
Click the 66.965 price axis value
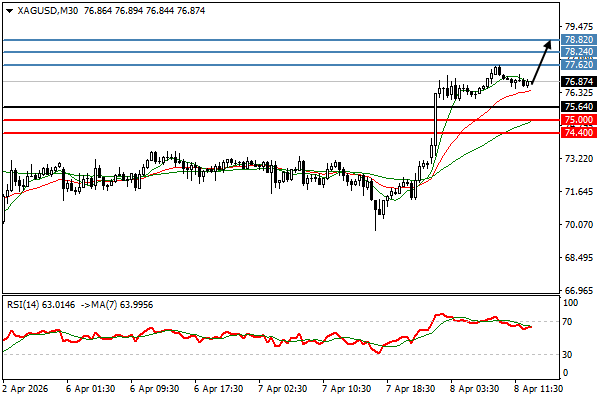[x=578, y=290]
